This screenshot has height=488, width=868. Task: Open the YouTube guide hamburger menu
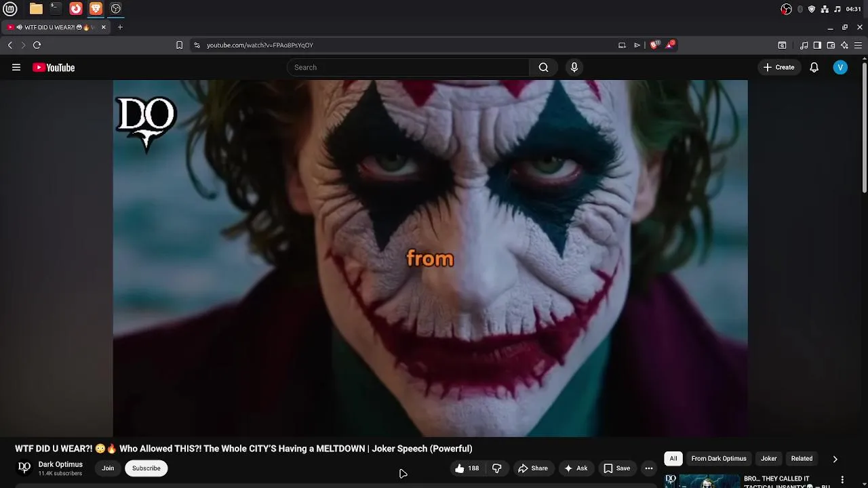pyautogui.click(x=16, y=67)
